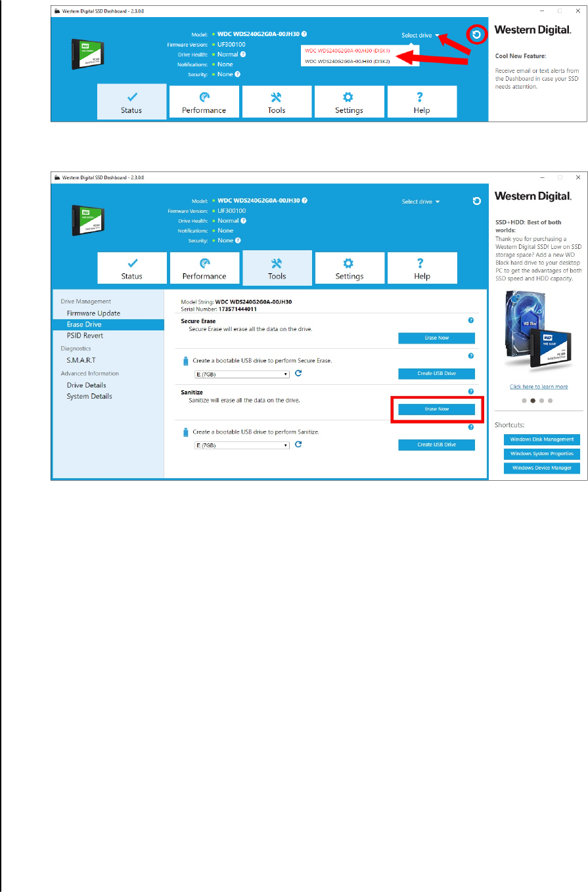This screenshot has width=588, height=892.
Task: Open the Tools tab in the upper window
Action: 277,102
